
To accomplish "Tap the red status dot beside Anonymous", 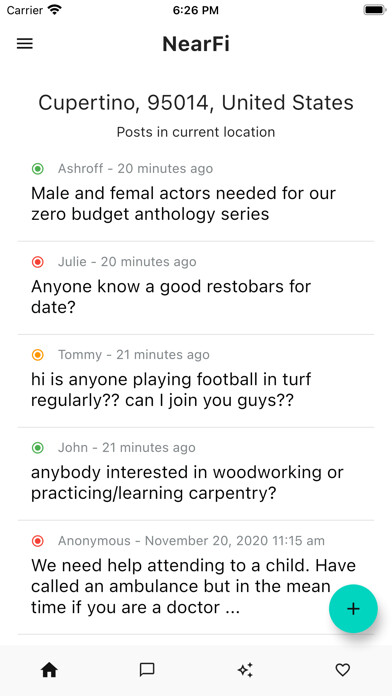I will pyautogui.click(x=38, y=541).
